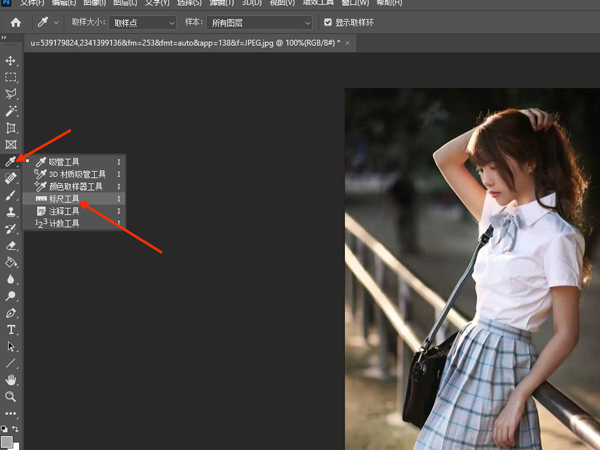
Task: Expand the eyedropper tool preset picker
Action: click(48, 22)
